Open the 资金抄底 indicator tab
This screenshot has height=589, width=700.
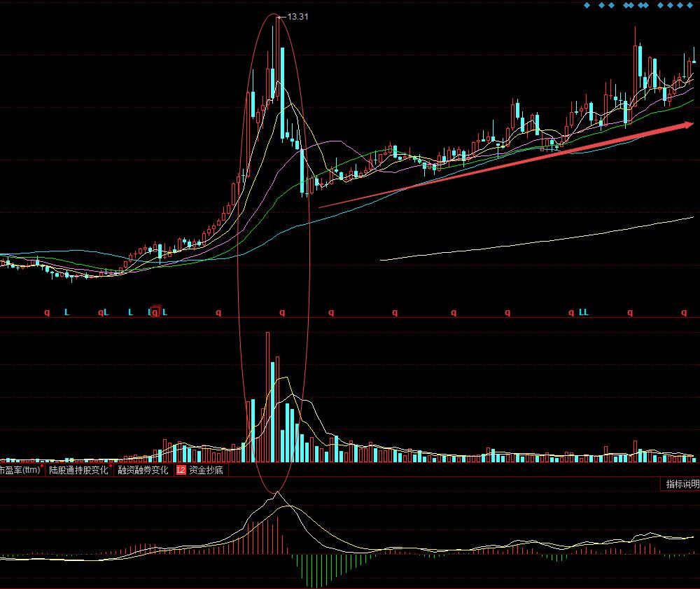(x=206, y=471)
